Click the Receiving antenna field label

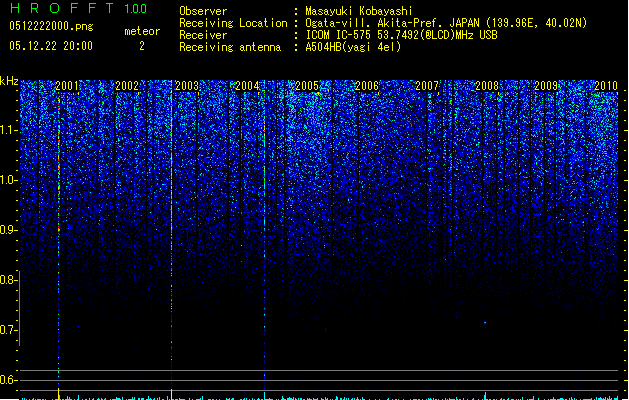pos(230,47)
